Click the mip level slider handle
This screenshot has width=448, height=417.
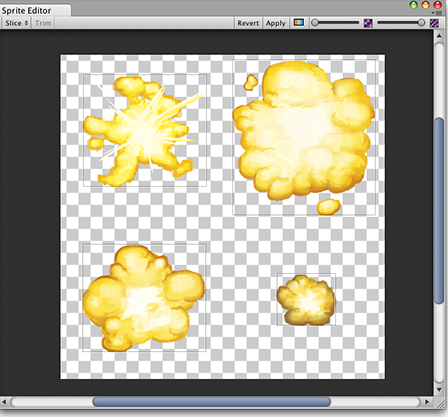(x=421, y=23)
